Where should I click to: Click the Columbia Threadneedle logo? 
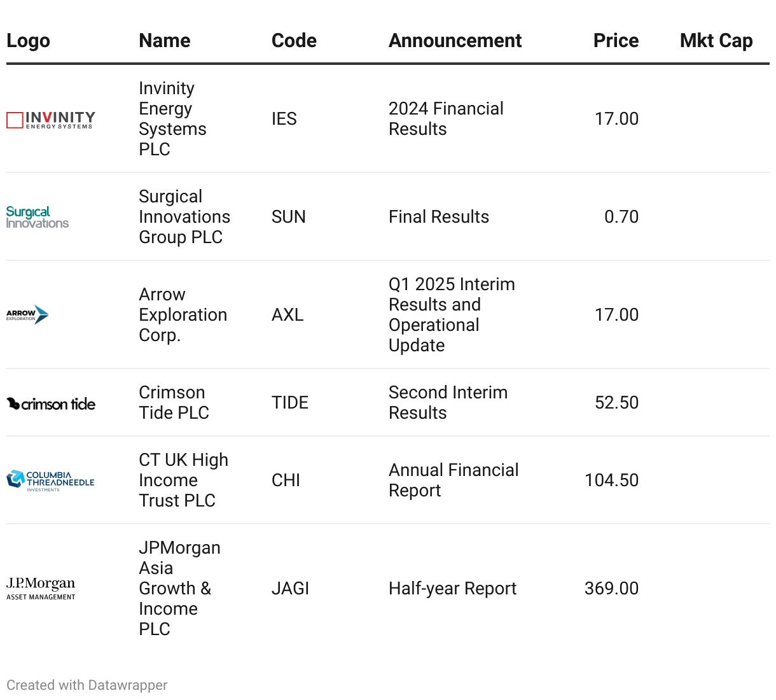[x=51, y=480]
